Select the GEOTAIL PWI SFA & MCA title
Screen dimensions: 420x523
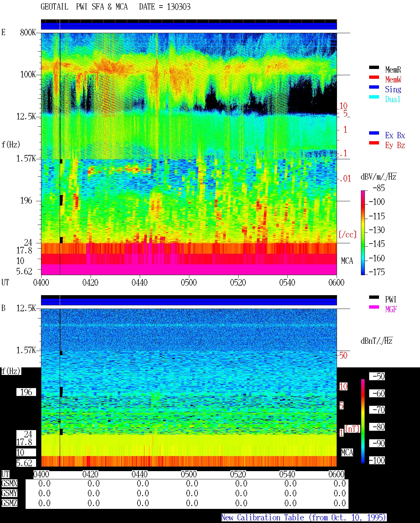84,7
